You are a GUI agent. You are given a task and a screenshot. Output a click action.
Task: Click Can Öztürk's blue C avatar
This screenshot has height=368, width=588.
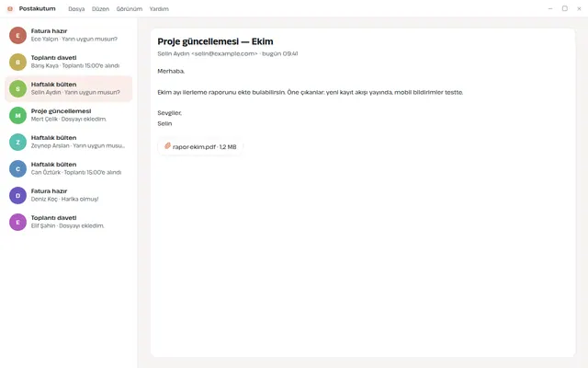click(x=17, y=168)
